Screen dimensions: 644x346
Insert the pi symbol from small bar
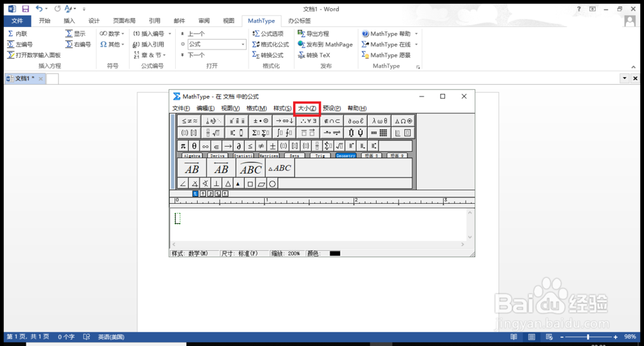(x=183, y=146)
